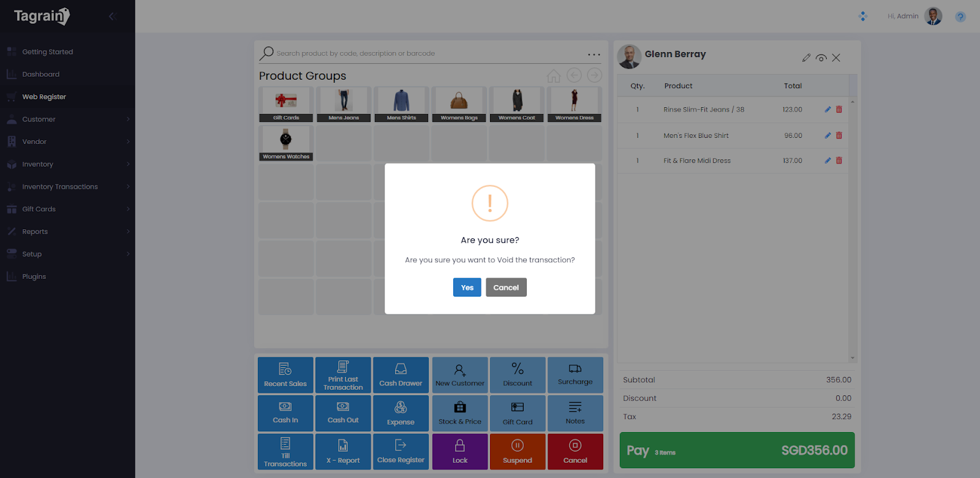
Task: Dismiss the dialog with its Cancel button
Action: pyautogui.click(x=506, y=287)
